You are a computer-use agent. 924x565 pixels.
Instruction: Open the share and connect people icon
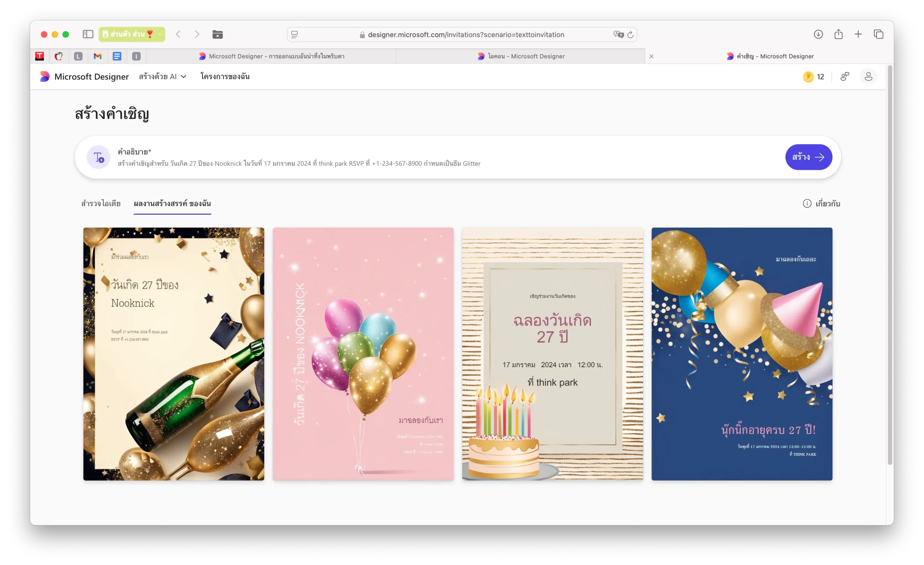pos(845,76)
